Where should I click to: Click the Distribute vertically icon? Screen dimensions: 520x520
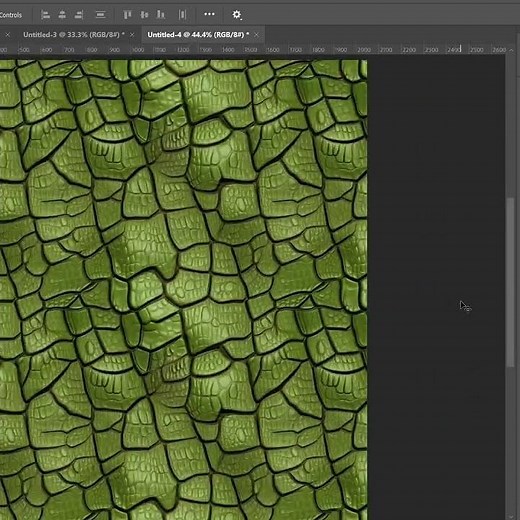[100, 15]
